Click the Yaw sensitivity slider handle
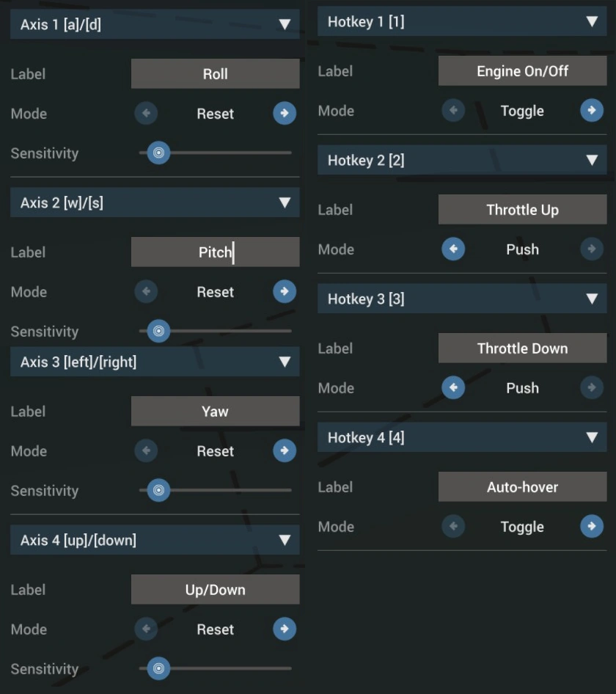616x694 pixels. tap(158, 491)
